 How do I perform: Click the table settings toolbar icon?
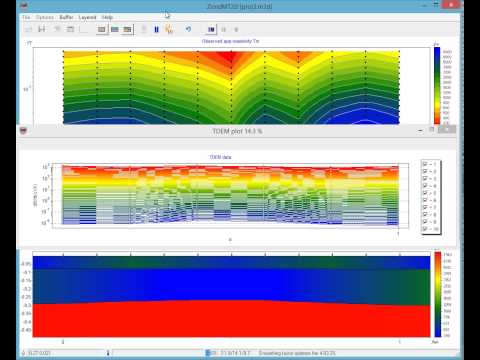click(x=70, y=29)
